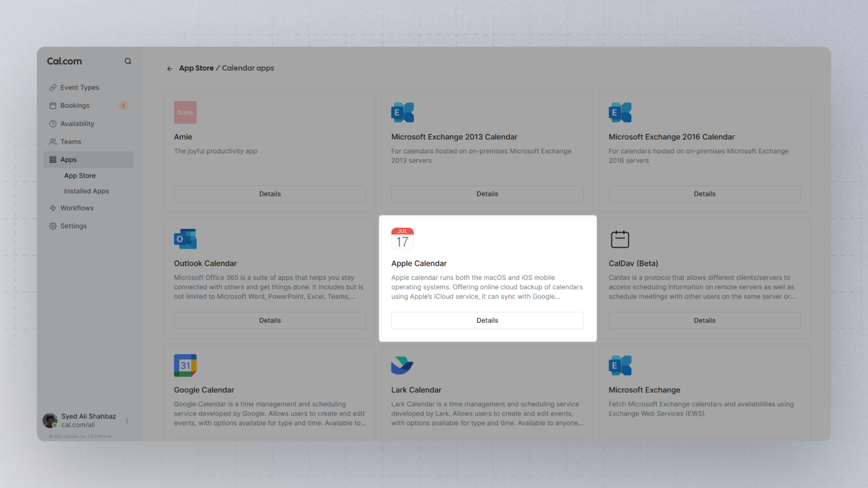Viewport: 868px width, 488px height.
Task: Click Microsoft Exchange 2013 Calendar icon
Action: coord(403,112)
